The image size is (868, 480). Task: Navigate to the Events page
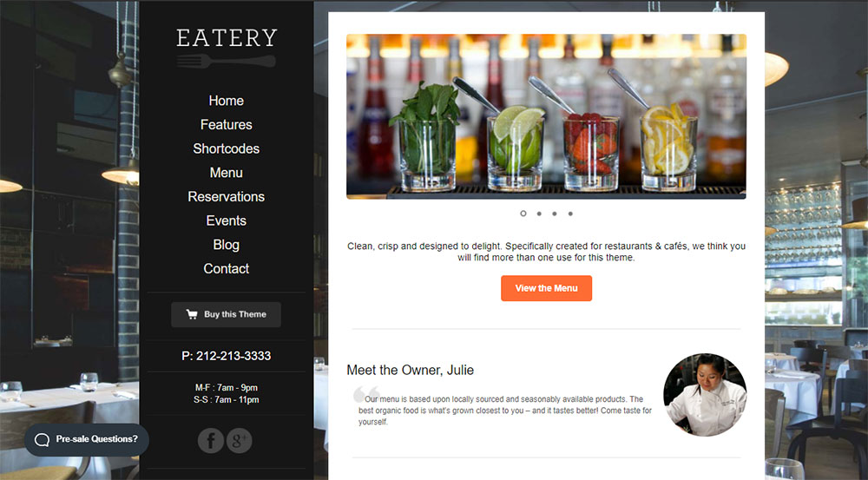pos(227,220)
